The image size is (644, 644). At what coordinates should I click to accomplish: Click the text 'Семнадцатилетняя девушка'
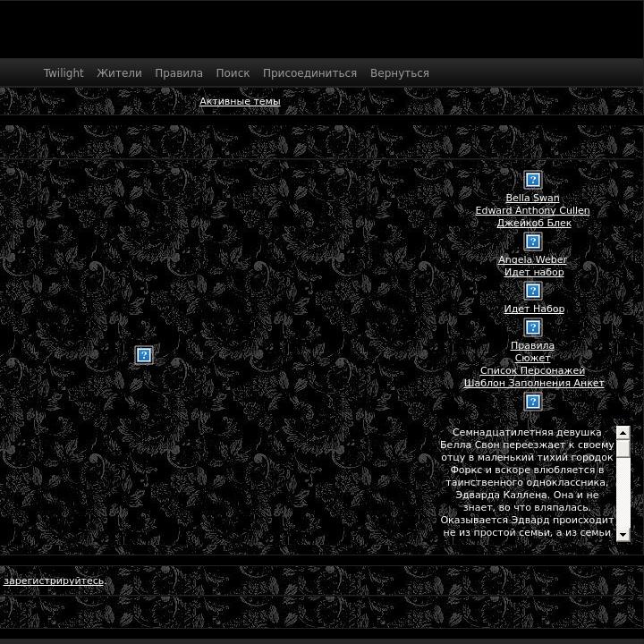pos(527,432)
